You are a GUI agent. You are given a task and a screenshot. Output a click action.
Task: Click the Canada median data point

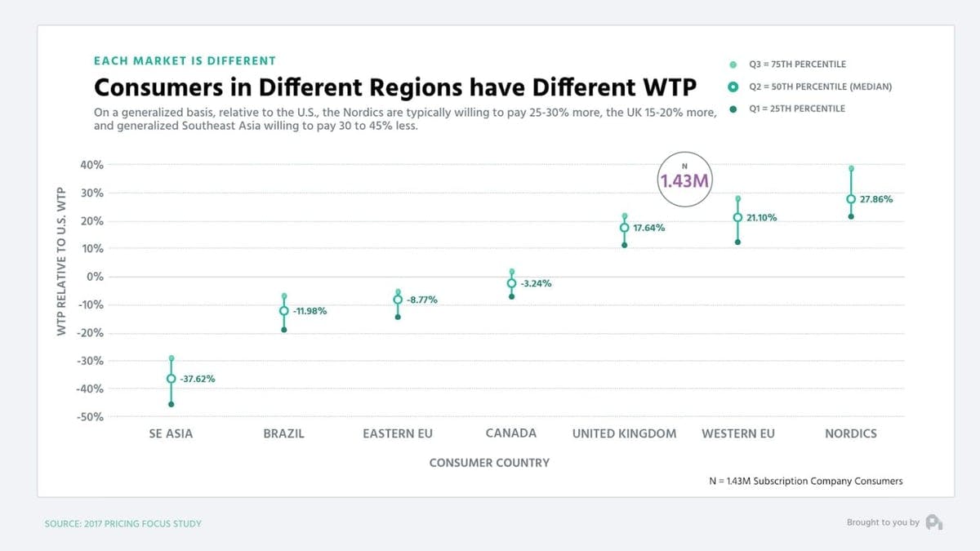(512, 283)
